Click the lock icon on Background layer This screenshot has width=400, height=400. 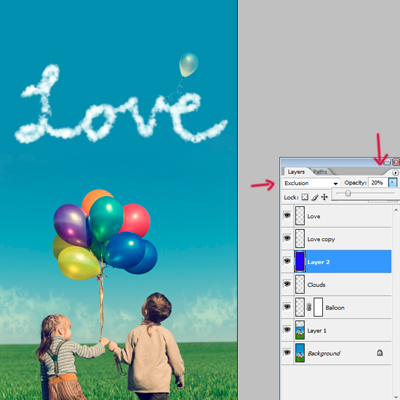click(379, 352)
